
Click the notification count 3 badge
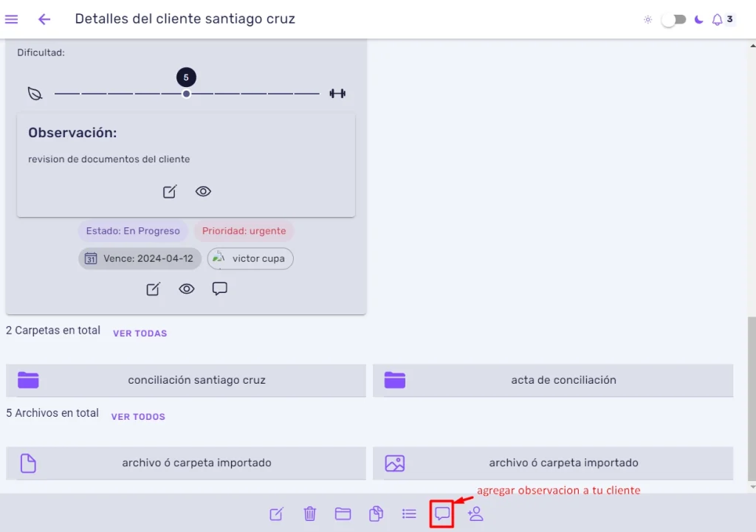pyautogui.click(x=730, y=19)
